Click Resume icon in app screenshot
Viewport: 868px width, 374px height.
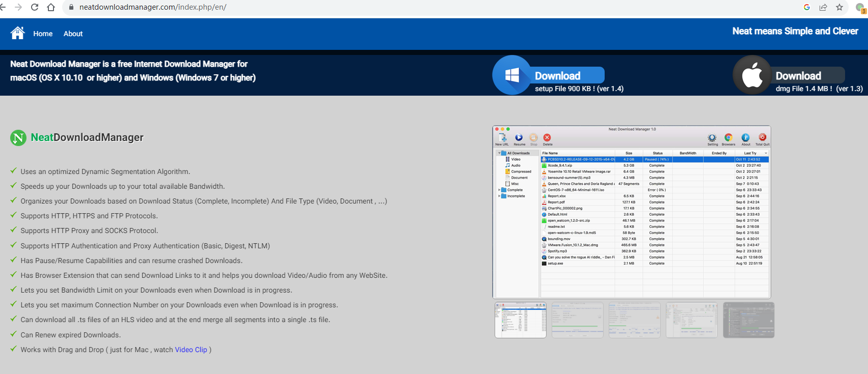[519, 138]
